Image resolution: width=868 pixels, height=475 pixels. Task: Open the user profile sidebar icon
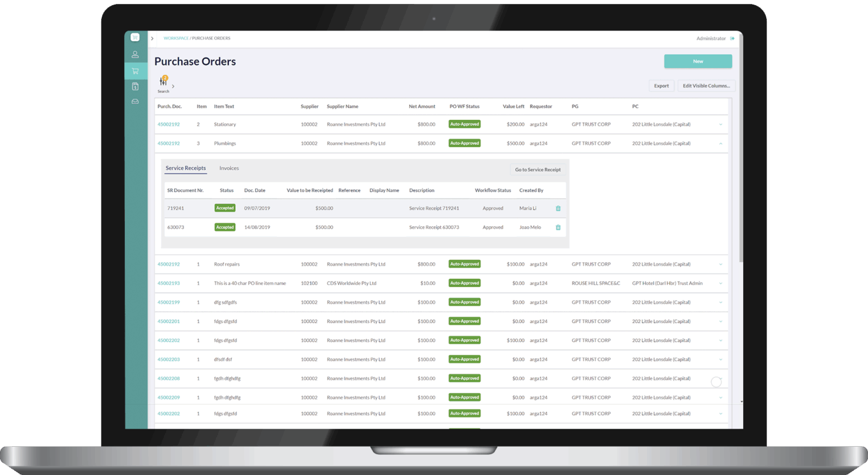135,55
